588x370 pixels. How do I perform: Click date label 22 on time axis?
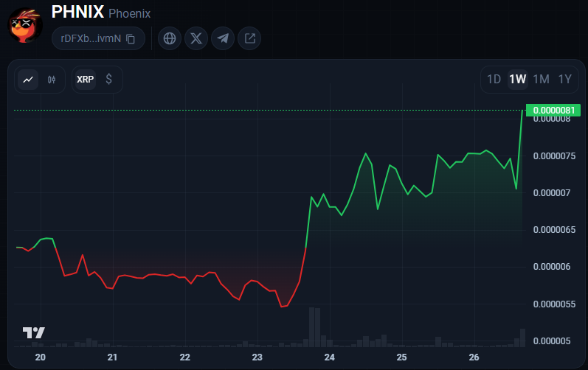(185, 357)
